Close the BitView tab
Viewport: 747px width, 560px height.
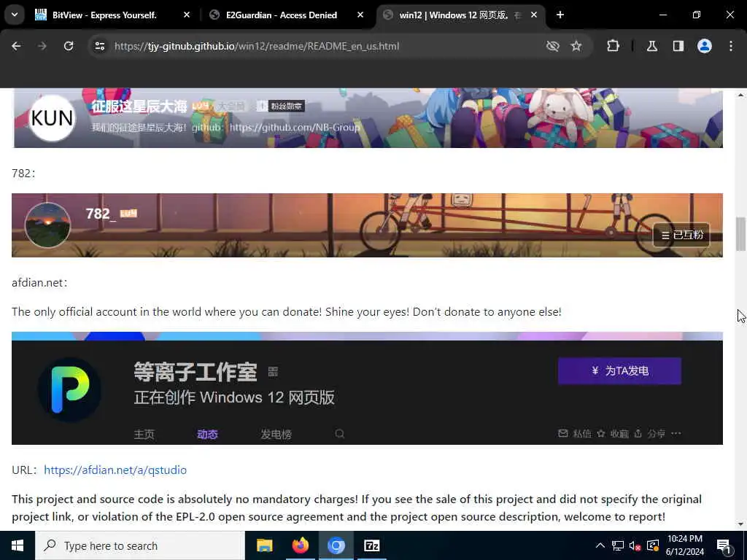pos(187,15)
